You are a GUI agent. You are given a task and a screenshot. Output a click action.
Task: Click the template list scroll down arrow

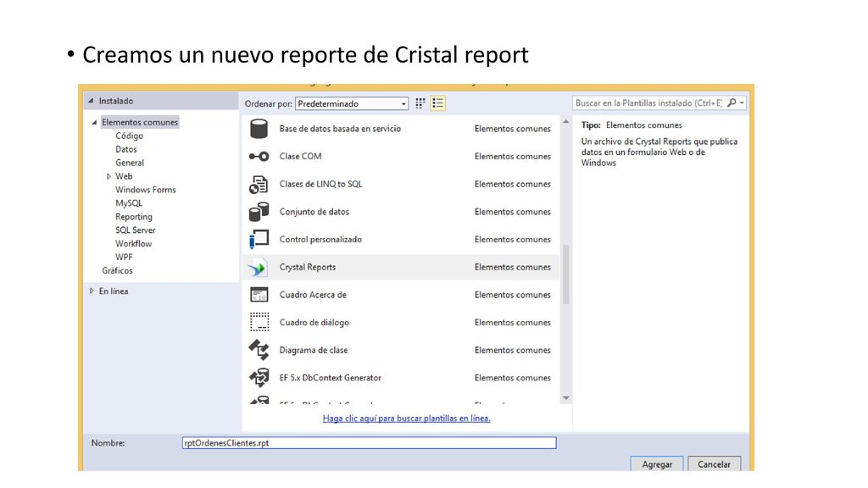tap(565, 398)
